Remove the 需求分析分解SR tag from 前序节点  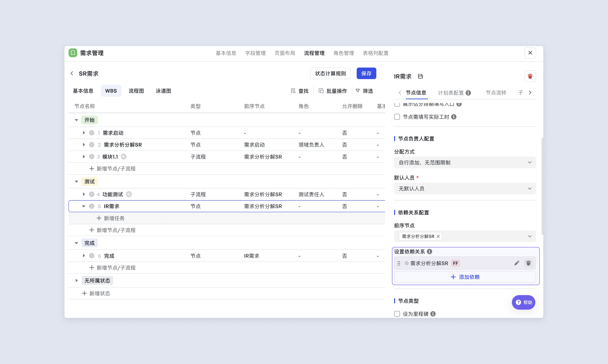coord(438,236)
